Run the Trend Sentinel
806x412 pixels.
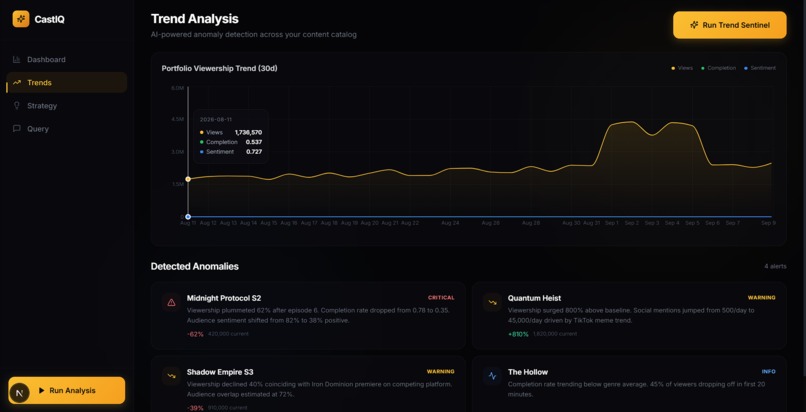click(729, 25)
